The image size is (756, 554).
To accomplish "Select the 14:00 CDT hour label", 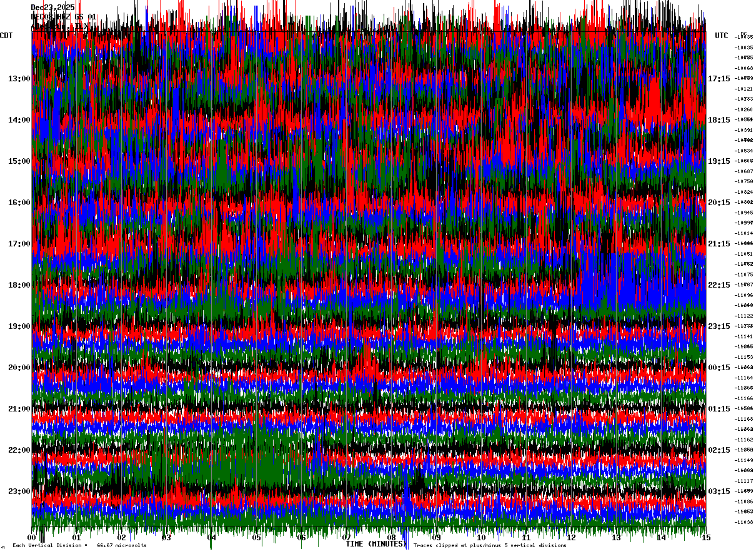I will pyautogui.click(x=19, y=120).
